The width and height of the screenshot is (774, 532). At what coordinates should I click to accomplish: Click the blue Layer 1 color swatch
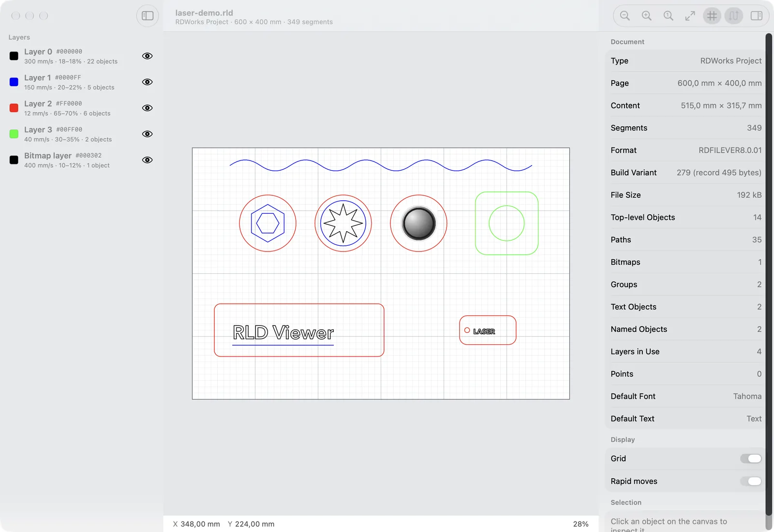pyautogui.click(x=14, y=82)
